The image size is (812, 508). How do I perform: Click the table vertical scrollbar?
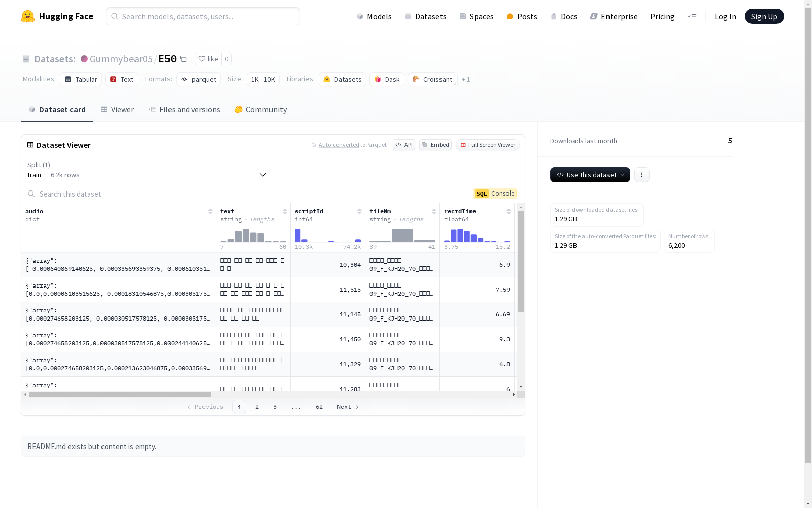click(521, 262)
